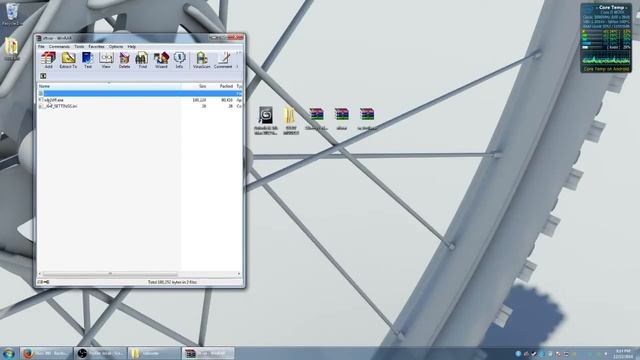The width and height of the screenshot is (640, 360).
Task: Click the Test archive toolbar icon
Action: tap(88, 60)
